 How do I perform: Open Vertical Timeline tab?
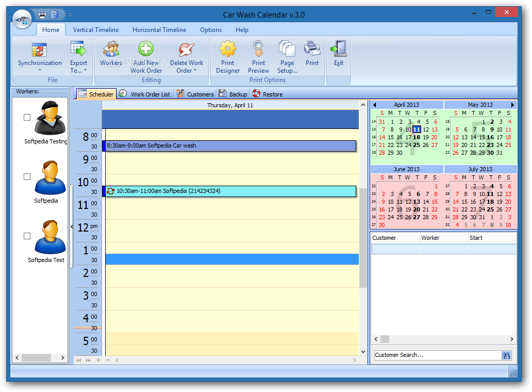click(96, 29)
